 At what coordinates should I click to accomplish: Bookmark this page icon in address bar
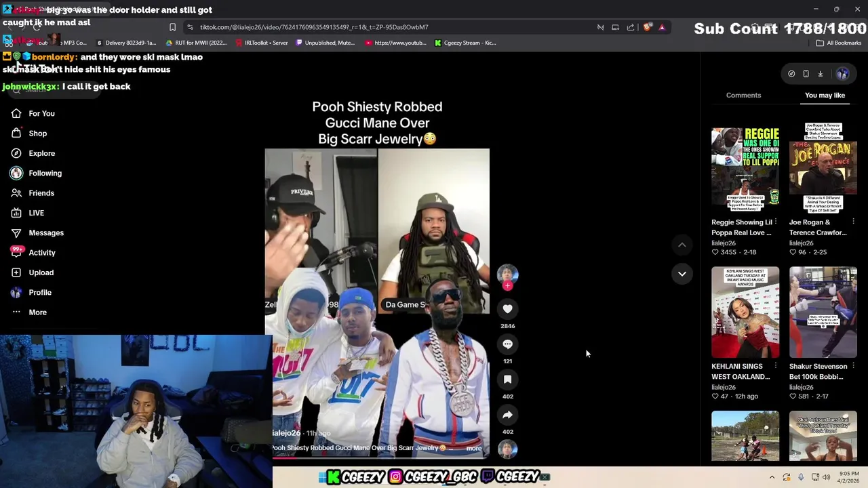click(x=172, y=27)
